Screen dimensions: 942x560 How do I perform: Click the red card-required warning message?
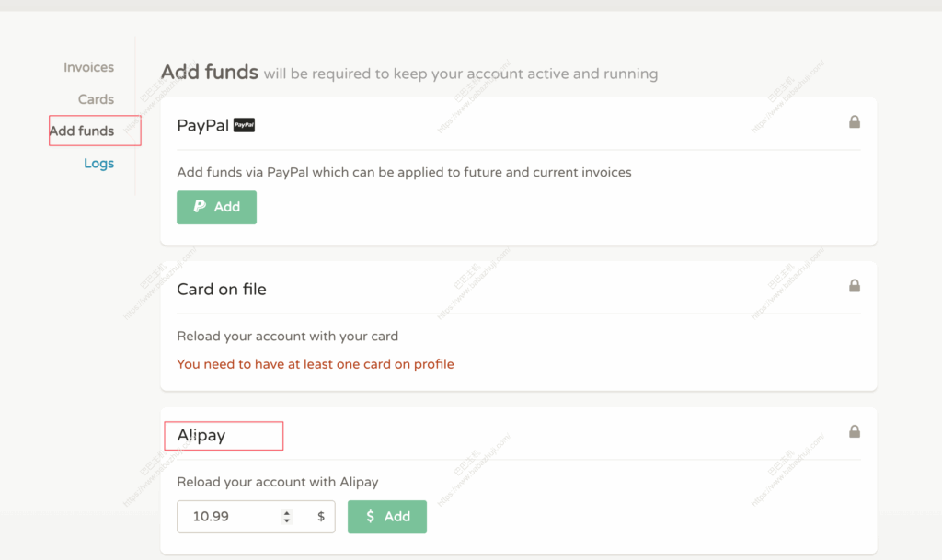(316, 364)
